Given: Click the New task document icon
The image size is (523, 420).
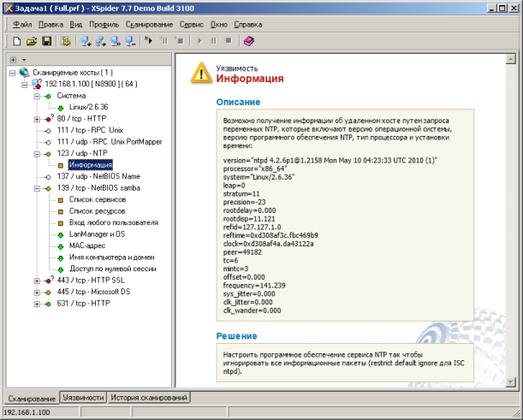Looking at the screenshot, I should tap(16, 41).
